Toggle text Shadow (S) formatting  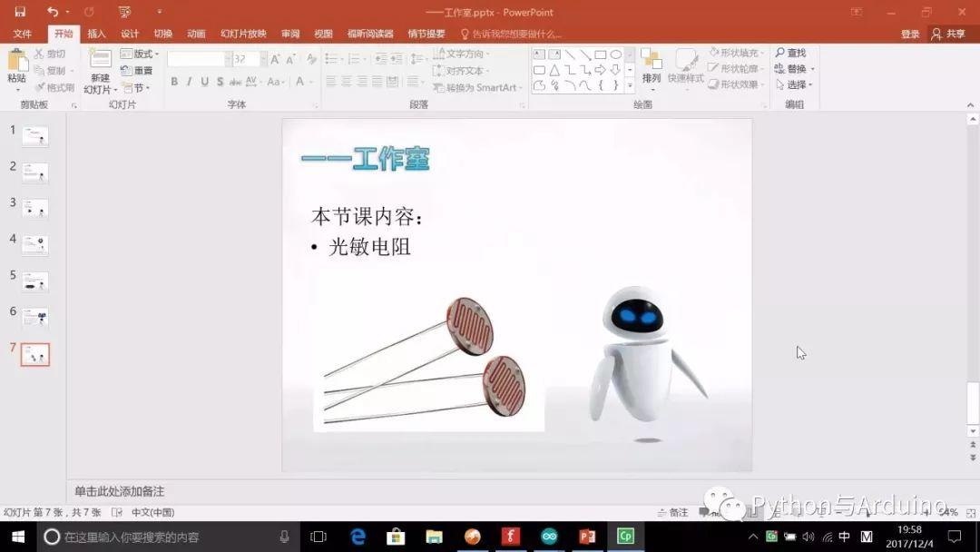pos(220,82)
